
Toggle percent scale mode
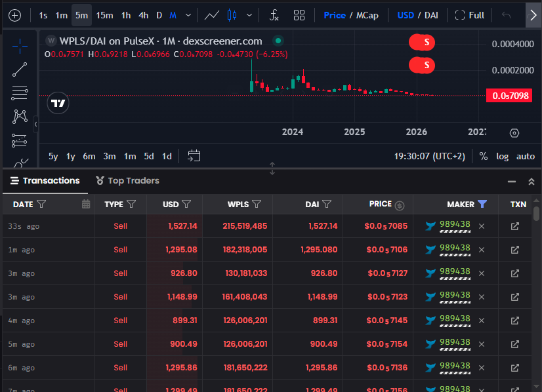[483, 156]
